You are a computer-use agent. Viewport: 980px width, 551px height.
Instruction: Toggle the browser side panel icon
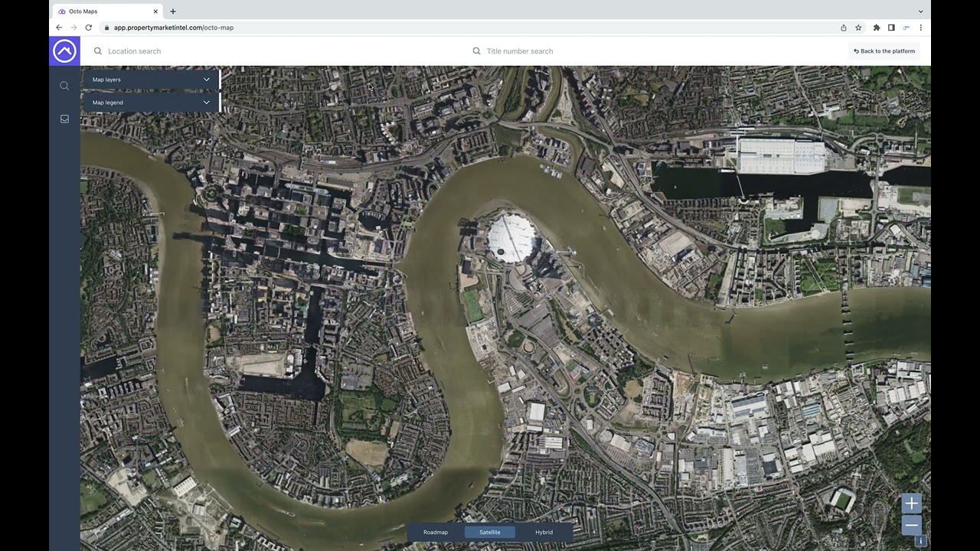[891, 28]
